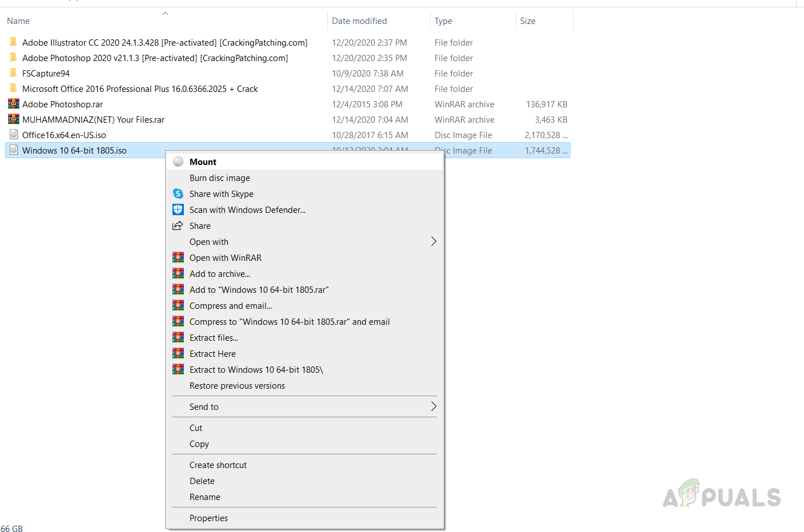Click the 12/4/2015 3:08 PM date
Viewport: 804px width, 532px height.
(x=367, y=104)
